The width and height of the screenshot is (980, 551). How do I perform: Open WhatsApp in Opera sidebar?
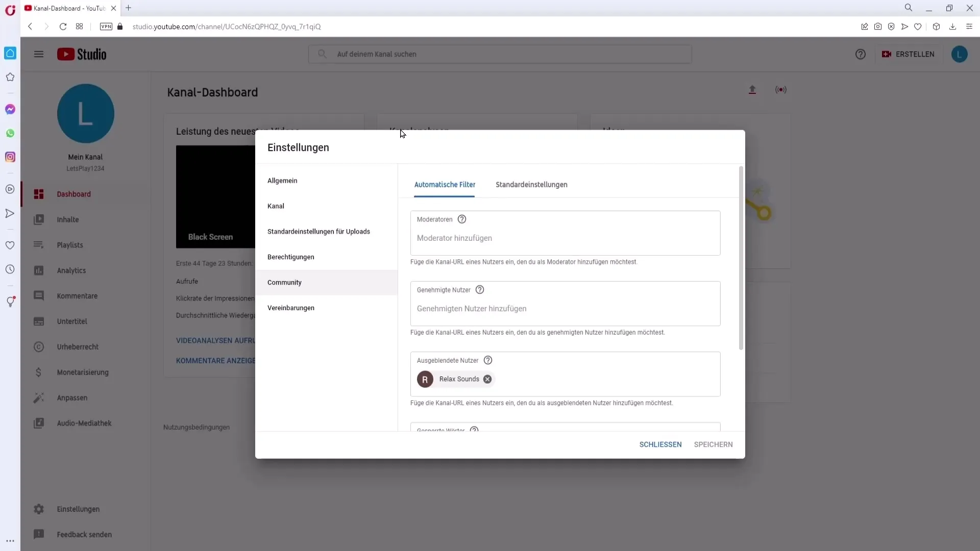[x=10, y=133]
